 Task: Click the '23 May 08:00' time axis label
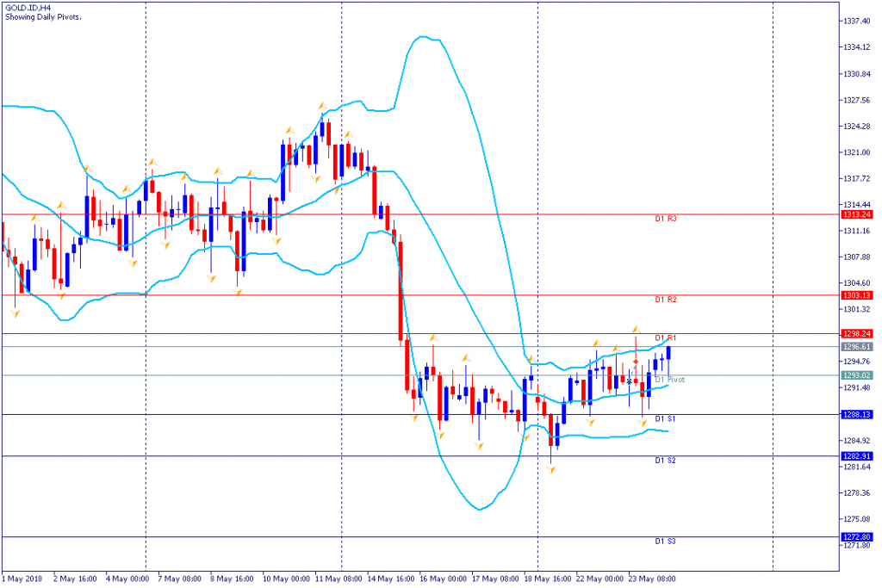point(652,579)
